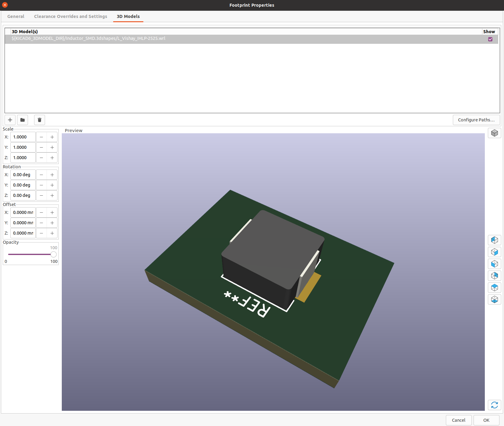This screenshot has width=504, height=426.
Task: Switch to the General tab
Action: click(x=16, y=16)
